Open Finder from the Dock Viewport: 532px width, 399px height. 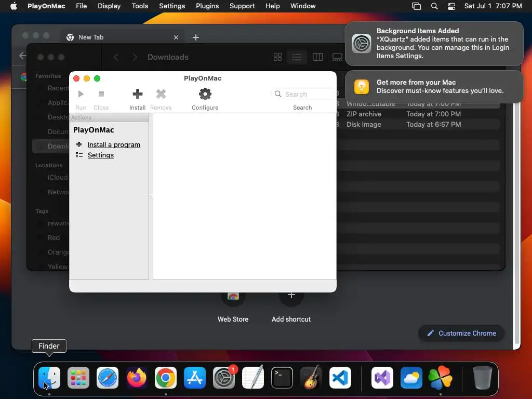(49, 378)
